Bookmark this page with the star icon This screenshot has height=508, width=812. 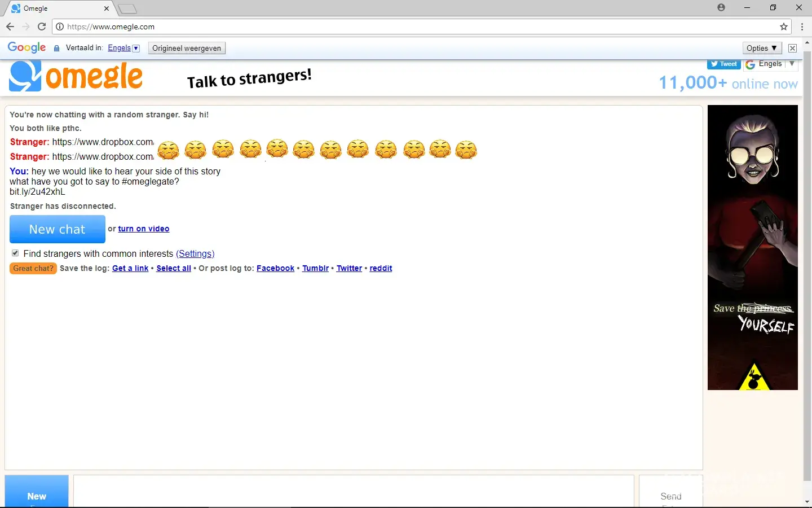(784, 27)
